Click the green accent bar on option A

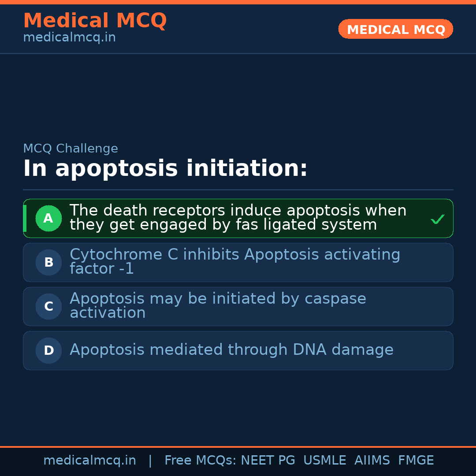(x=25, y=218)
